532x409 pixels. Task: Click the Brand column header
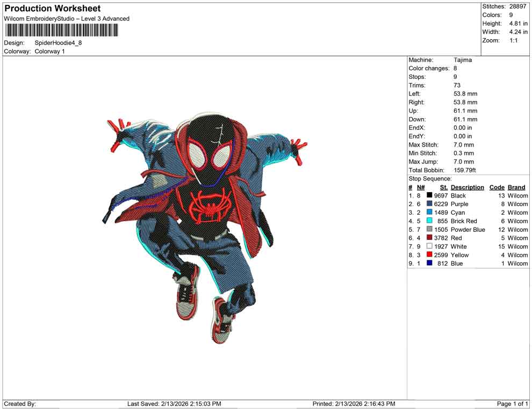[516, 187]
